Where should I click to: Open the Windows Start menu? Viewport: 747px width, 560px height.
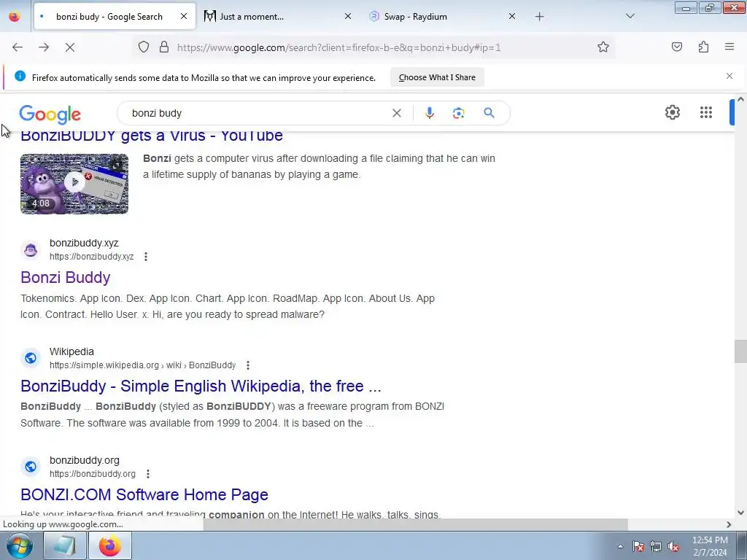coord(20,545)
